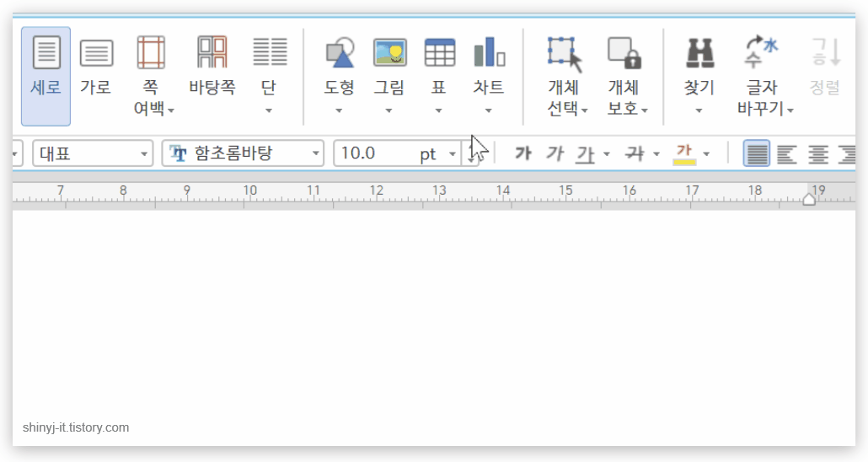Click the 단 columns icon
Viewport: 868px width, 462px height.
coord(270,51)
